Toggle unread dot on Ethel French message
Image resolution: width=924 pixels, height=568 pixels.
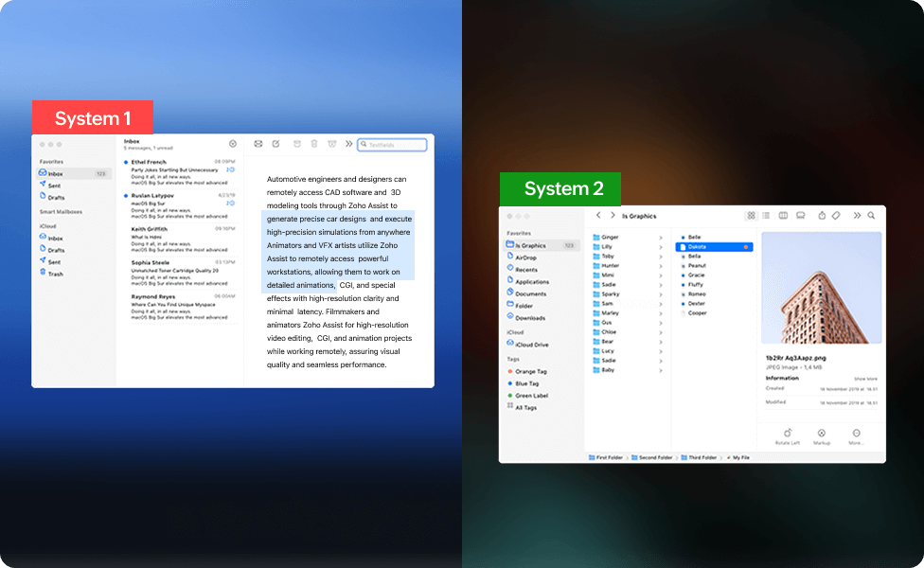[124, 162]
